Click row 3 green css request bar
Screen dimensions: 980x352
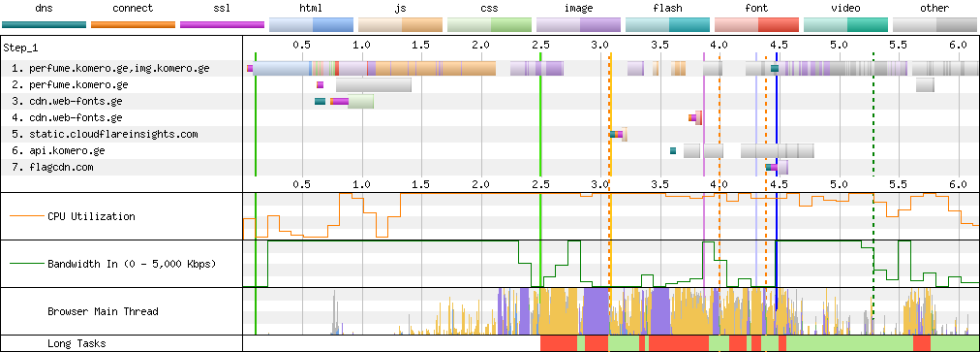pyautogui.click(x=360, y=101)
